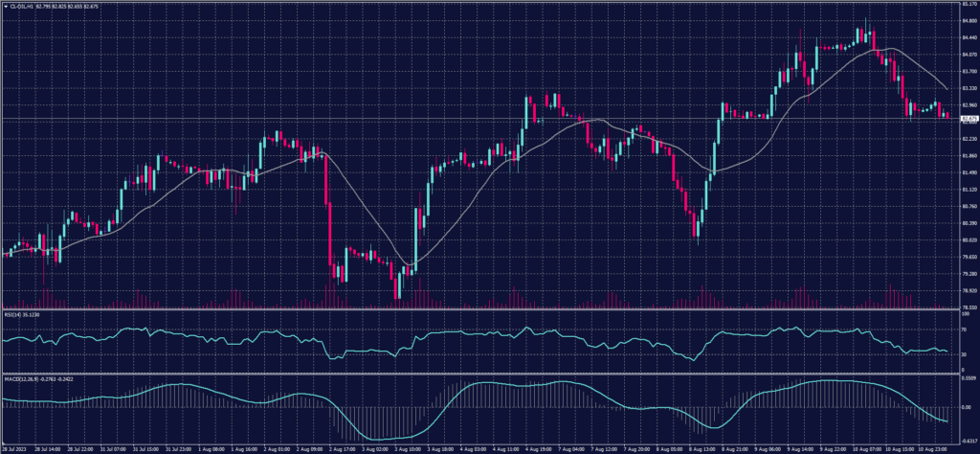Click the 78.550 price axis label
980x454 pixels.
[966, 307]
